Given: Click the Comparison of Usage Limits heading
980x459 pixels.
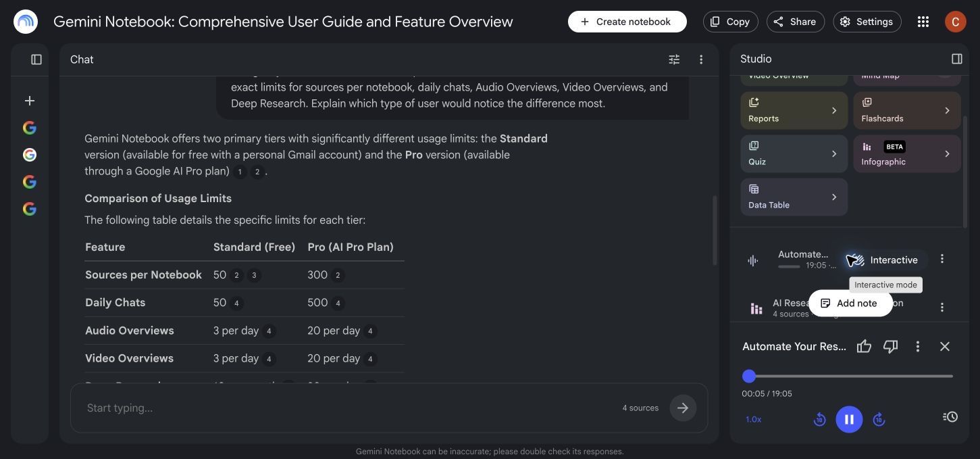Looking at the screenshot, I should tap(158, 198).
